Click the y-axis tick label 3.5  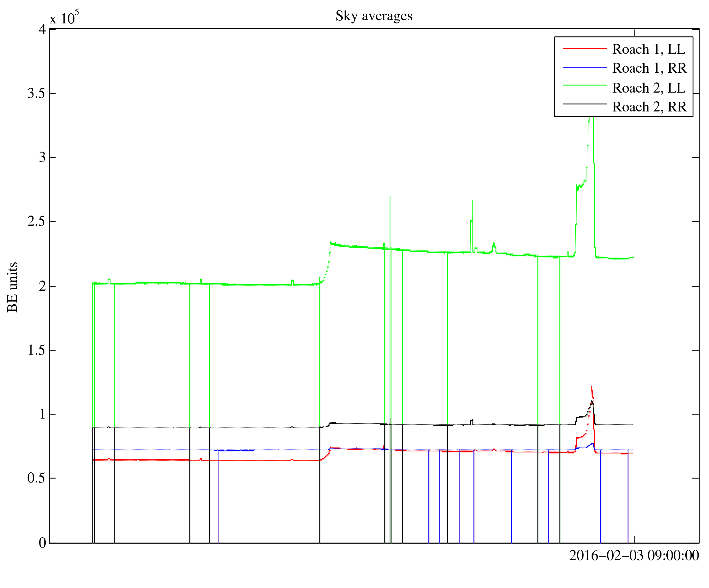pyautogui.click(x=36, y=94)
